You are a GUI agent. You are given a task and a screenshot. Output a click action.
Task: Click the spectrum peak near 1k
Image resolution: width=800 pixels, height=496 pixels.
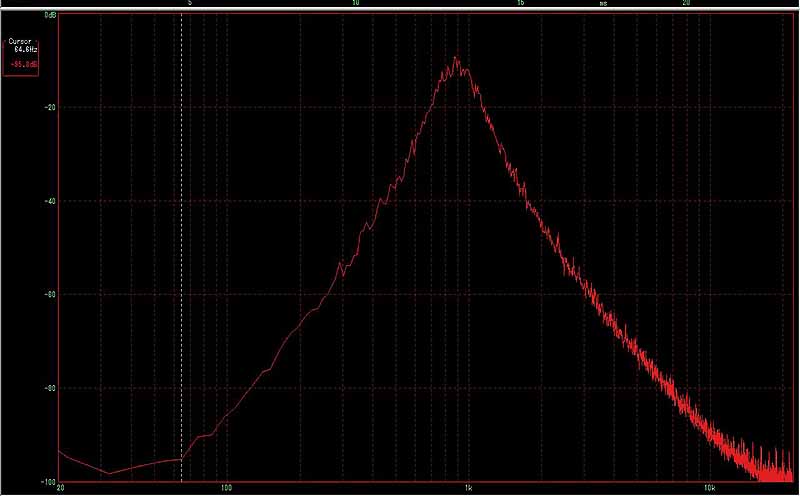tap(456, 62)
